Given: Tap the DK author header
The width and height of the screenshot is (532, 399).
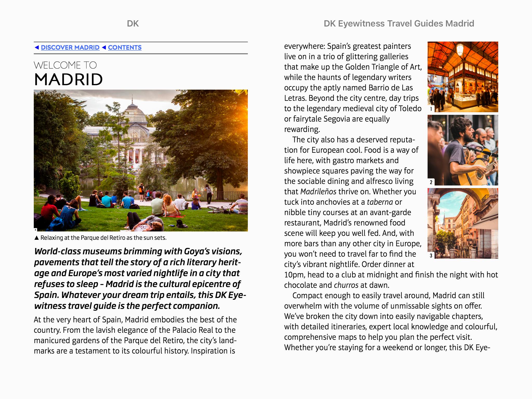Looking at the screenshot, I should [133, 24].
